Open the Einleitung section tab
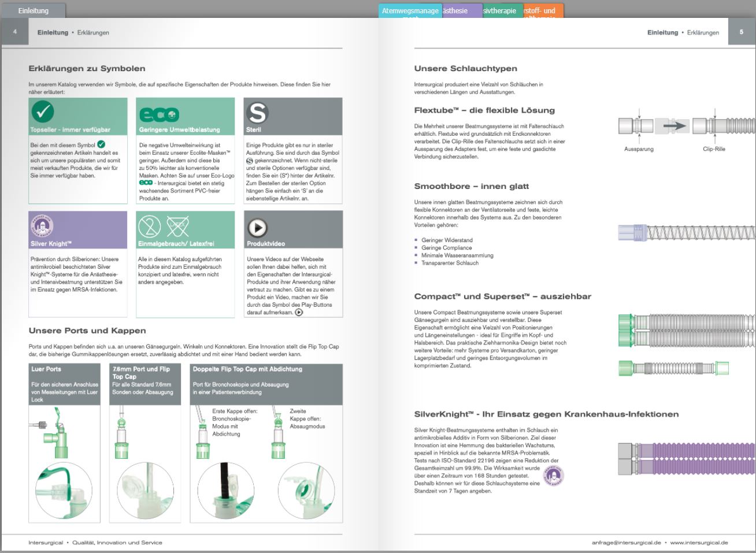The height and width of the screenshot is (553, 756). [x=34, y=10]
